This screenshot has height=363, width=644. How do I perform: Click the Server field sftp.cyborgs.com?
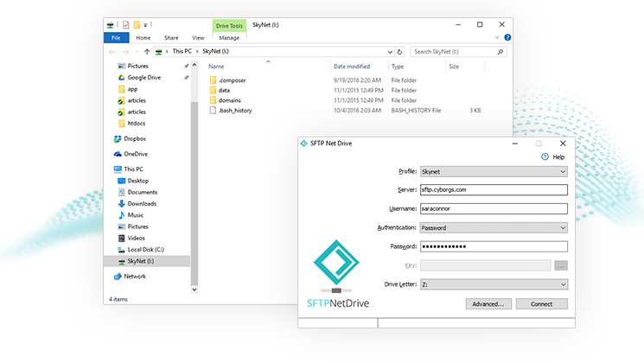[x=494, y=190]
